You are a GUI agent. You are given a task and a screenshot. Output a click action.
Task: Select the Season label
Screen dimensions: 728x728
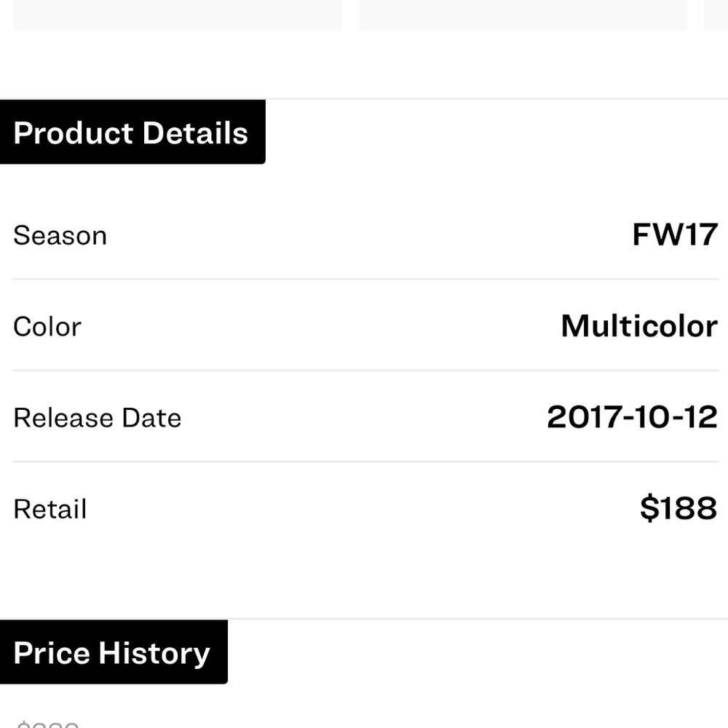click(x=60, y=235)
